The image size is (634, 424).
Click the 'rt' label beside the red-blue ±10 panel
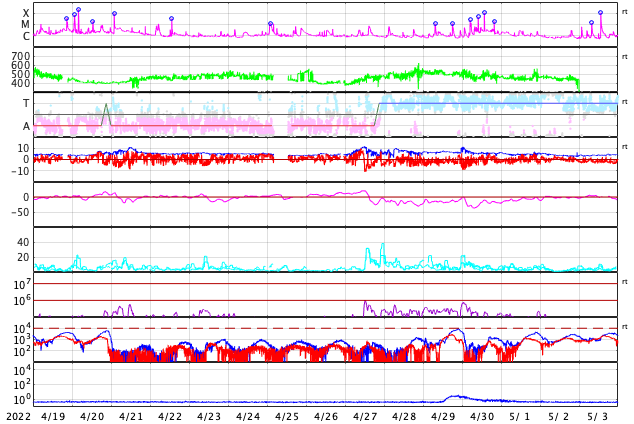(x=625, y=146)
